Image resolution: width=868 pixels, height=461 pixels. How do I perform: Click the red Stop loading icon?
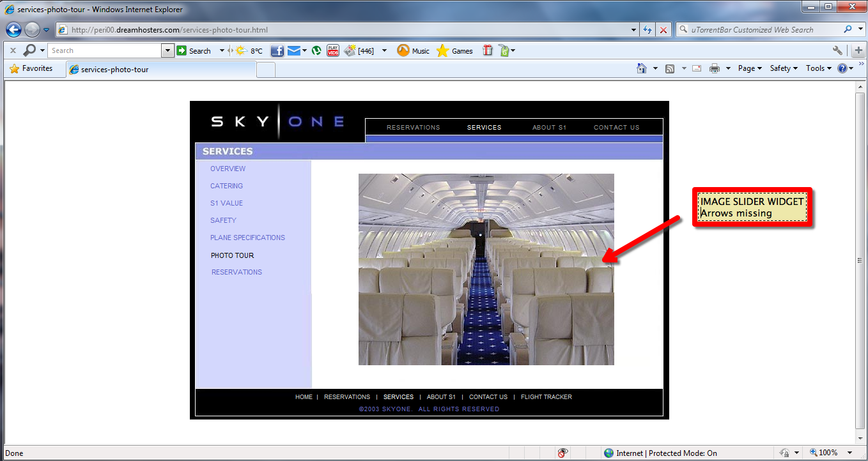[x=663, y=30]
